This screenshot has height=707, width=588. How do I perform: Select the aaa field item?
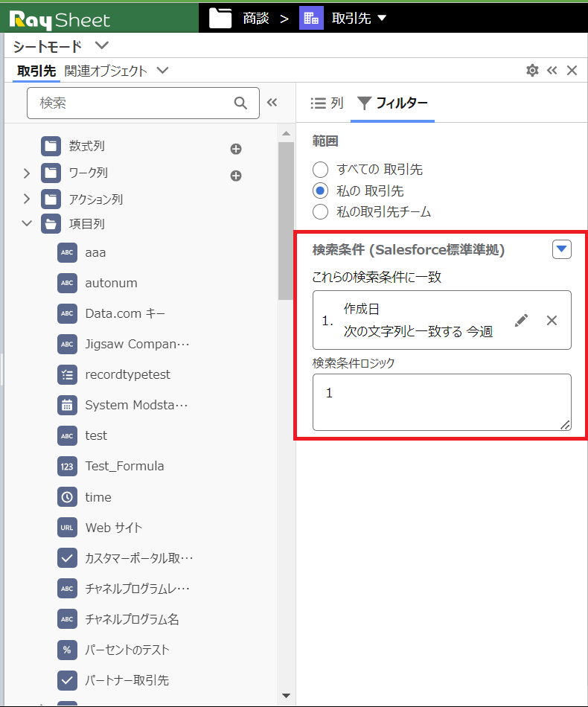click(95, 252)
